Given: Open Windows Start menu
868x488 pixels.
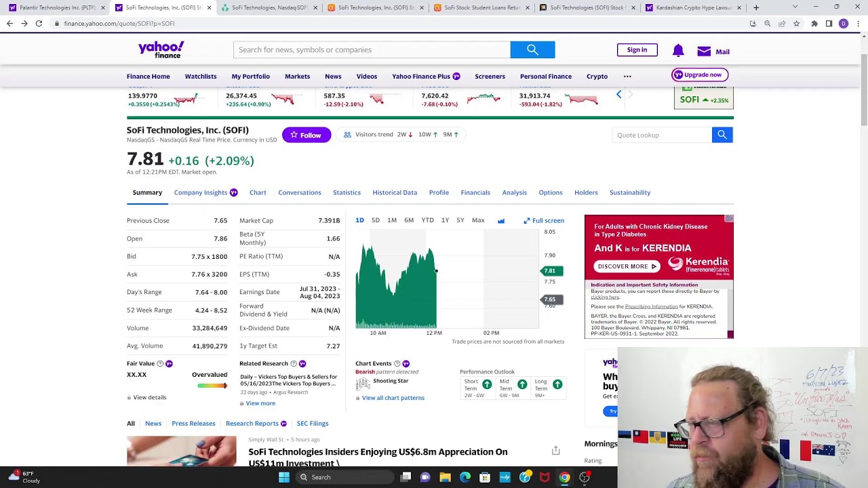Looking at the screenshot, I should tap(284, 477).
